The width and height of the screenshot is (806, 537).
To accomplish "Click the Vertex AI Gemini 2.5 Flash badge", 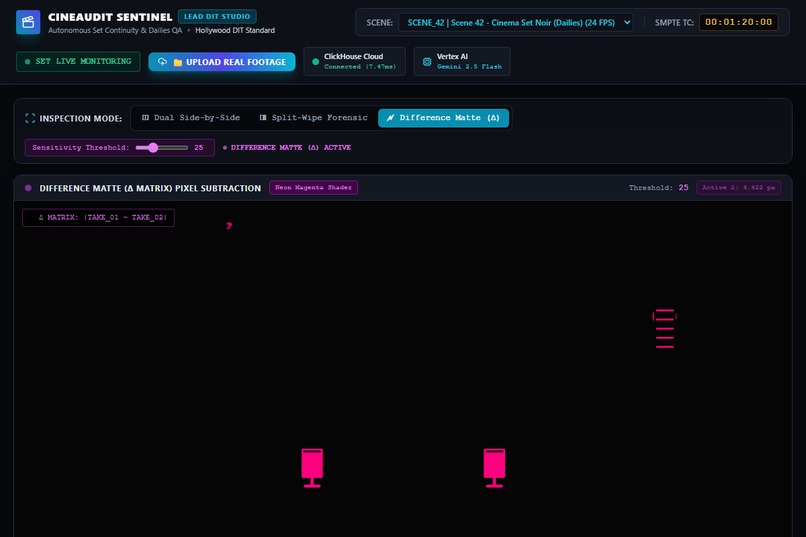I will 462,61.
